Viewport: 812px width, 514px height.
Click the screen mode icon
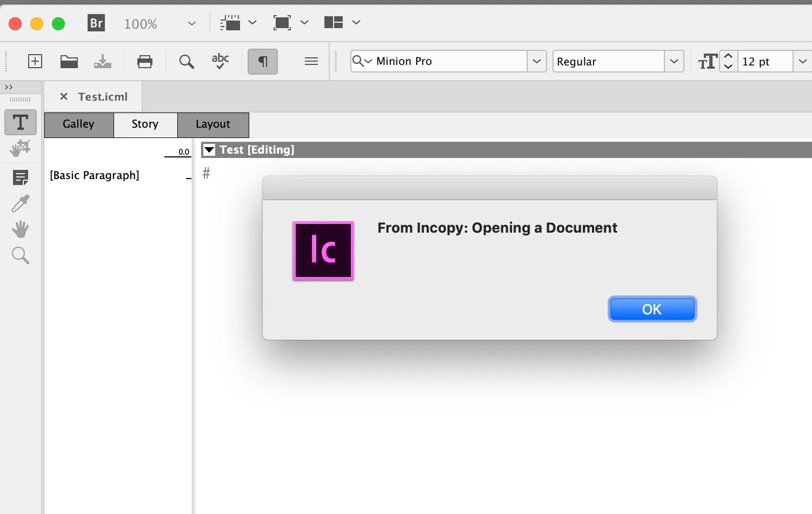coord(282,23)
